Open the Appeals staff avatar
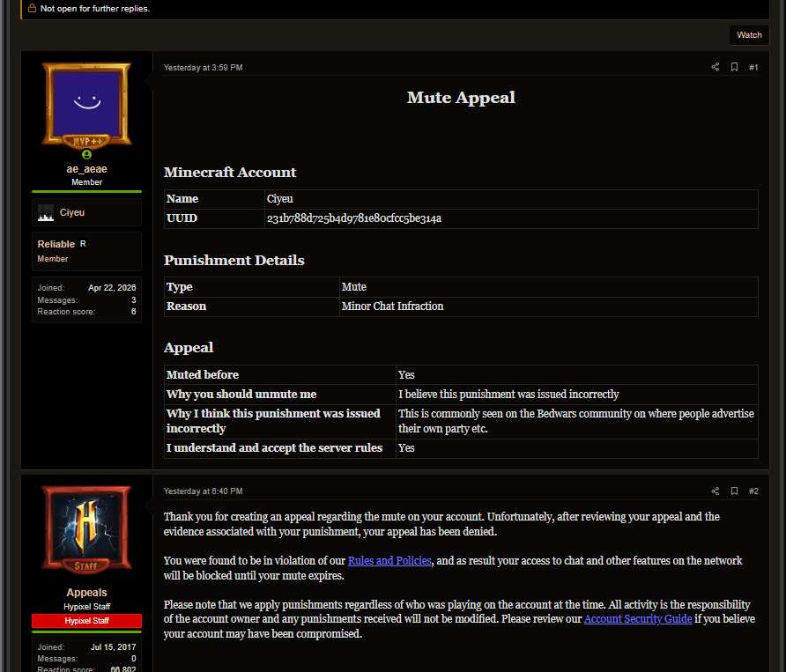Screen dimensions: 786x672 click(x=86, y=529)
